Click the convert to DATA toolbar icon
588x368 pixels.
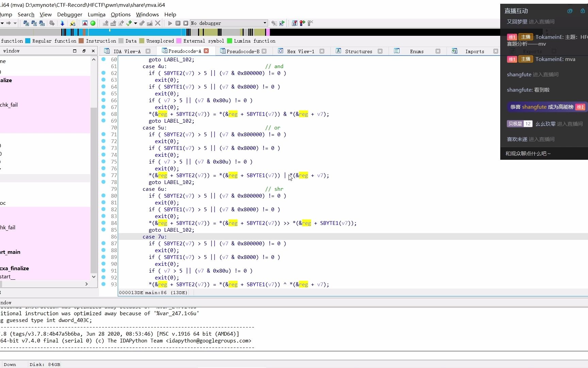pos(113,23)
